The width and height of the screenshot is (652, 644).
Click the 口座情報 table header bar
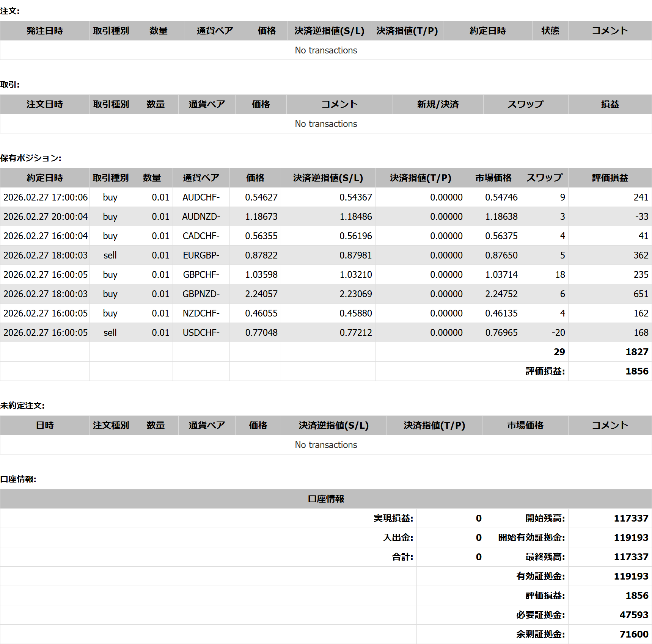326,499
